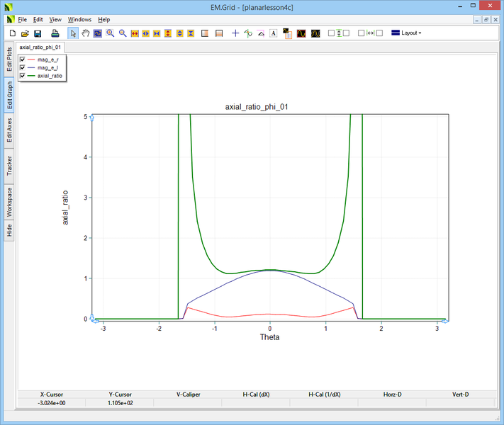Click the New file icon
This screenshot has width=504, height=425.
[12, 33]
